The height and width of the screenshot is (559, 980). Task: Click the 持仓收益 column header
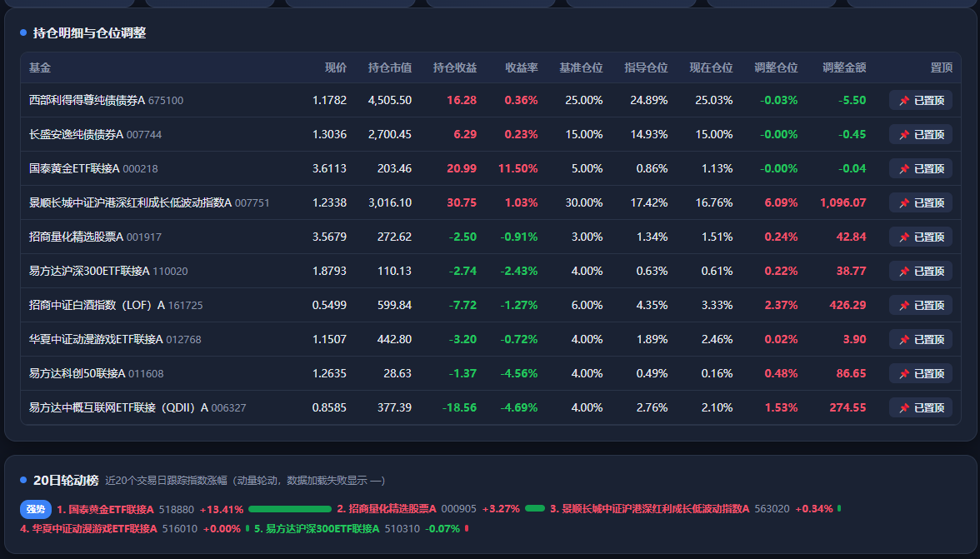[x=455, y=67]
